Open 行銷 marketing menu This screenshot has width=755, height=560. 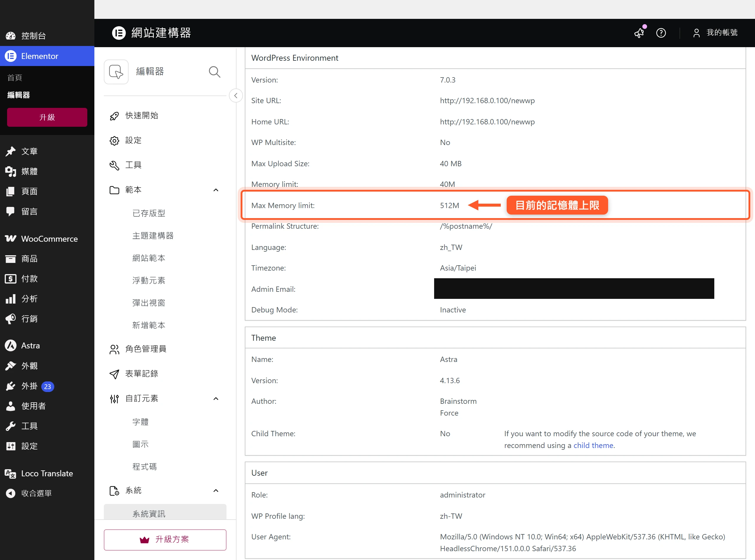click(47, 319)
